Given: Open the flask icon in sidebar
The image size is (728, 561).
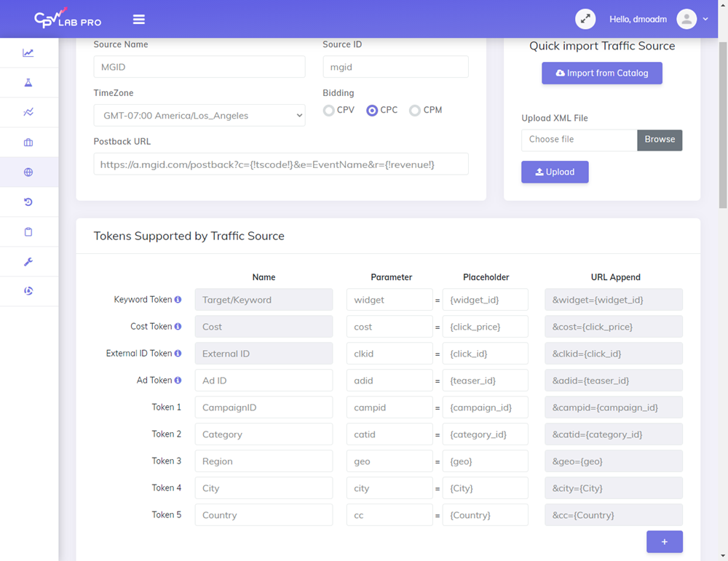Looking at the screenshot, I should [x=28, y=83].
